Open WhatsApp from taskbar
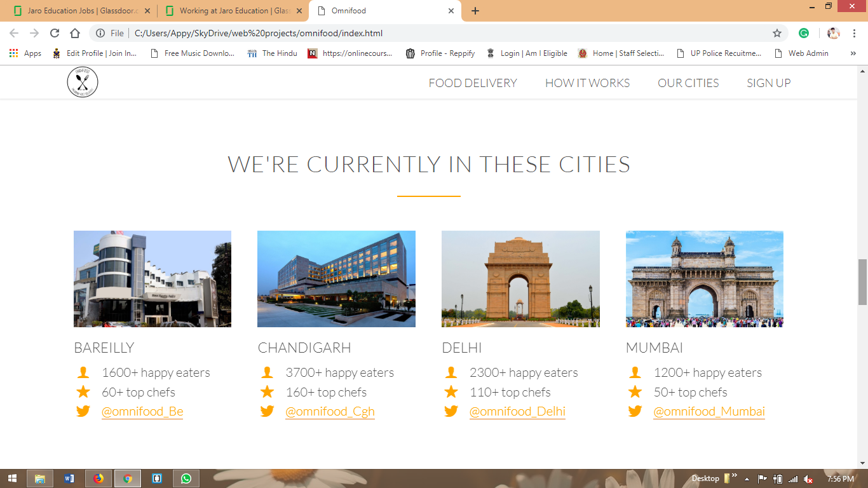 (x=186, y=478)
